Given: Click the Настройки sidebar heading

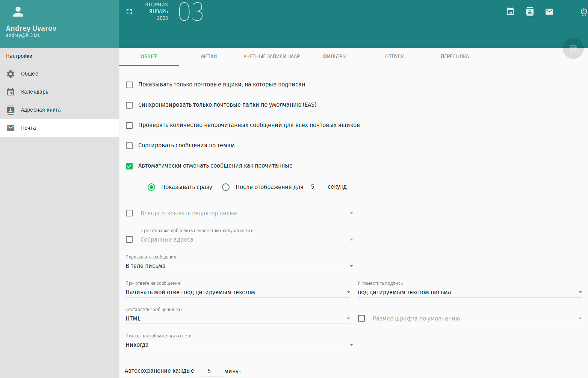Looking at the screenshot, I should pos(19,56).
